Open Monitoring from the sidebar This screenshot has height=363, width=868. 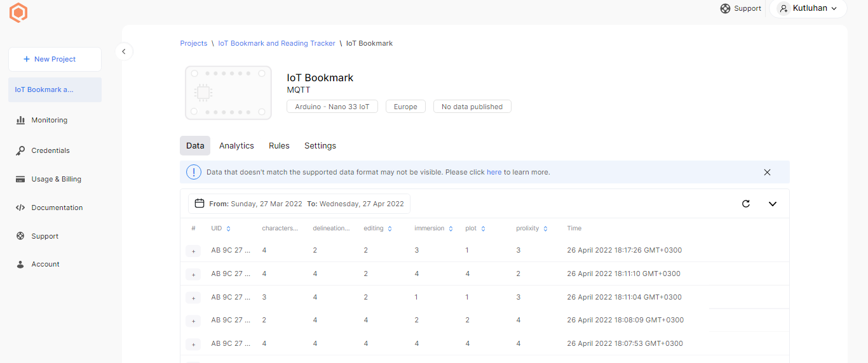click(x=49, y=120)
